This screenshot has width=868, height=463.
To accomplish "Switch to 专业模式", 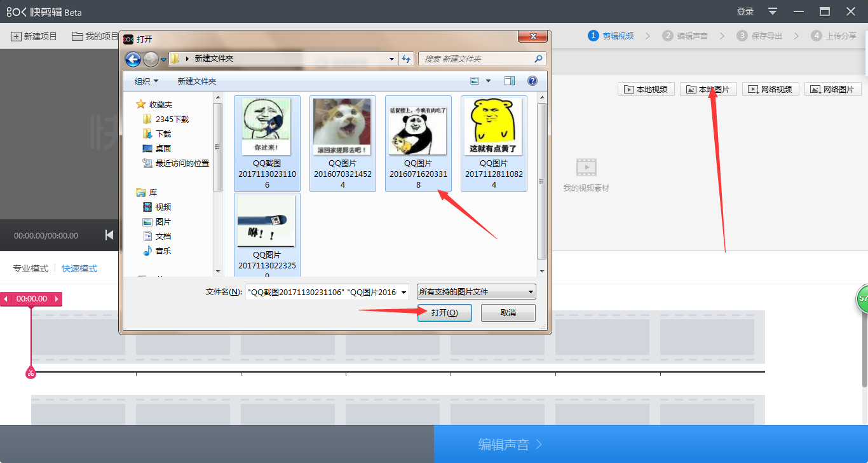I will (31, 268).
